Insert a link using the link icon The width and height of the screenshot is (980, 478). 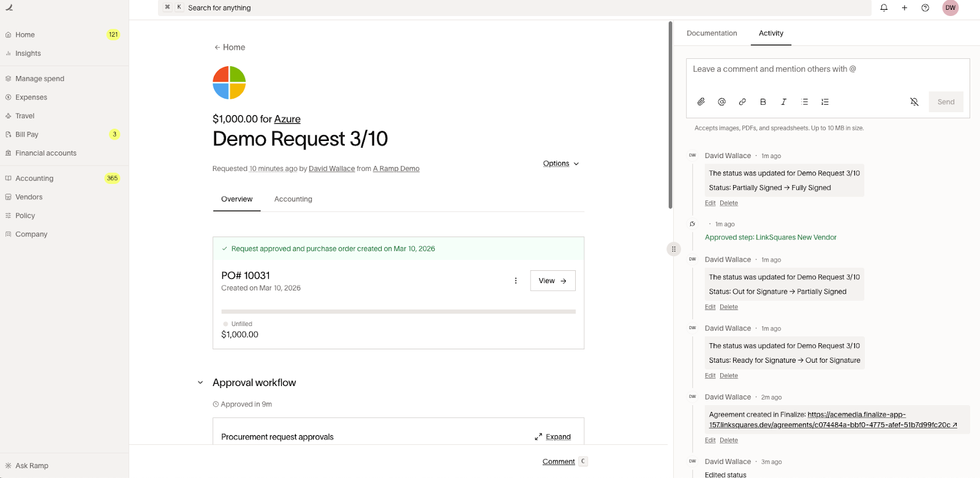tap(742, 102)
